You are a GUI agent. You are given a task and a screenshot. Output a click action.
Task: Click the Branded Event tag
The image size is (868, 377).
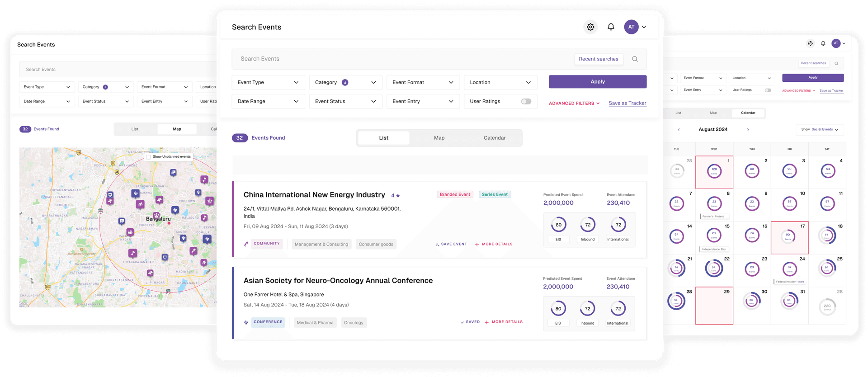(455, 194)
